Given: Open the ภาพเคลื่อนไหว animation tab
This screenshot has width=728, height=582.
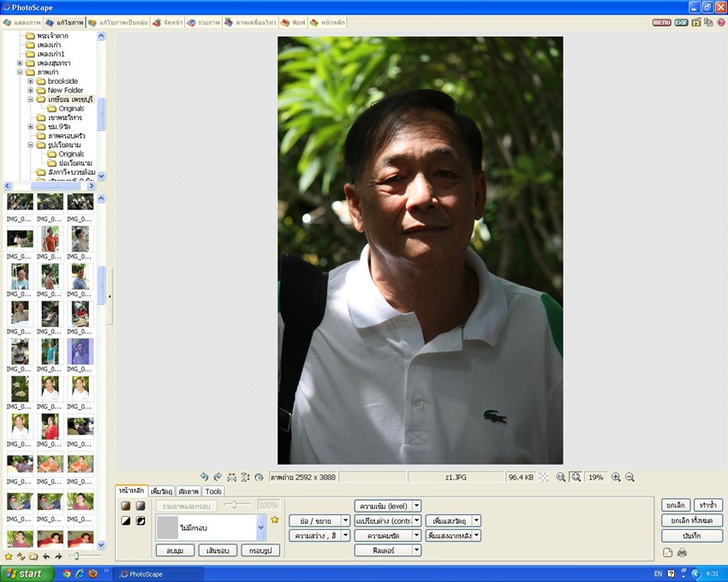Looking at the screenshot, I should click(x=250, y=22).
